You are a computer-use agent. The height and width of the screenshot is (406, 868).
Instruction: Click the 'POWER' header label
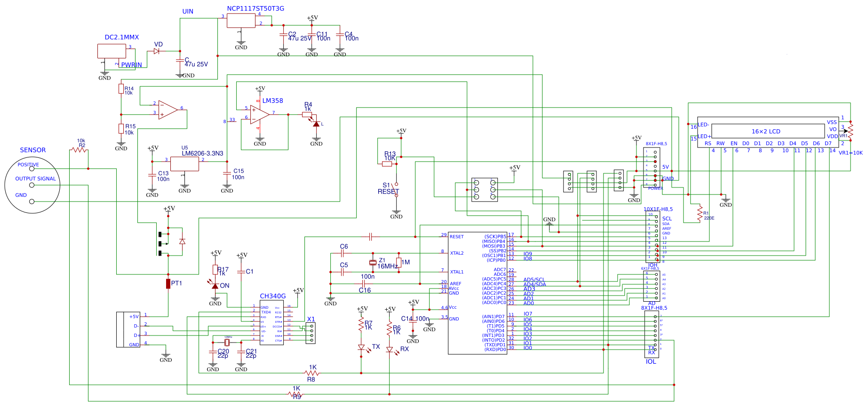coord(655,188)
